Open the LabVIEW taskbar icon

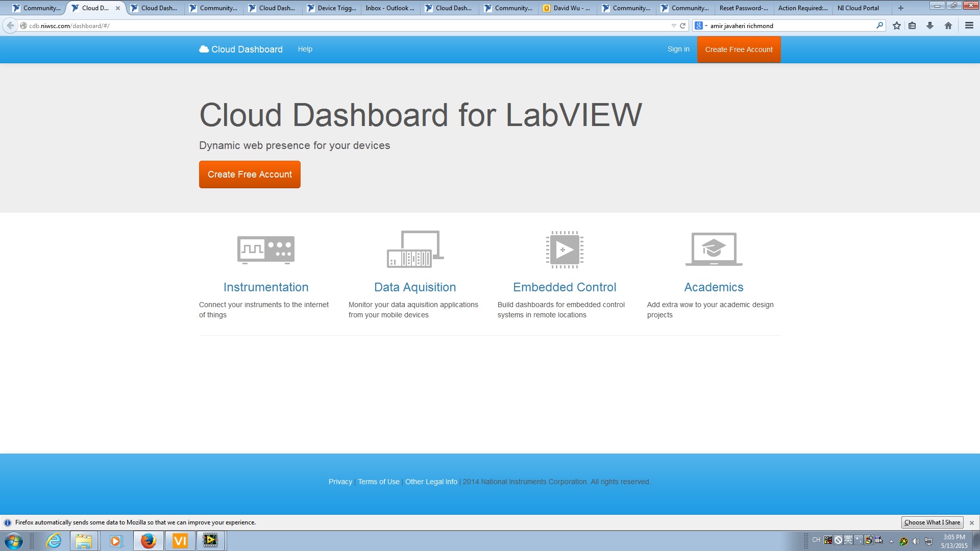tap(210, 541)
